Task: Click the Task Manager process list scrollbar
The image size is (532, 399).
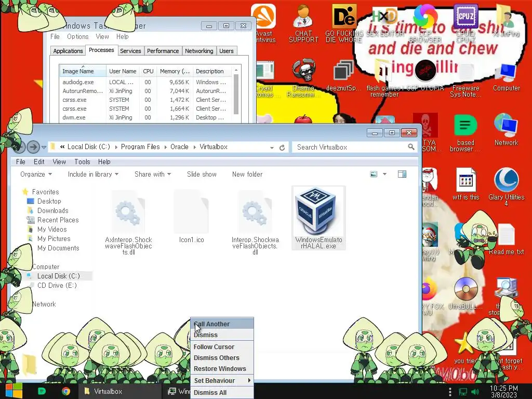Action: click(236, 95)
